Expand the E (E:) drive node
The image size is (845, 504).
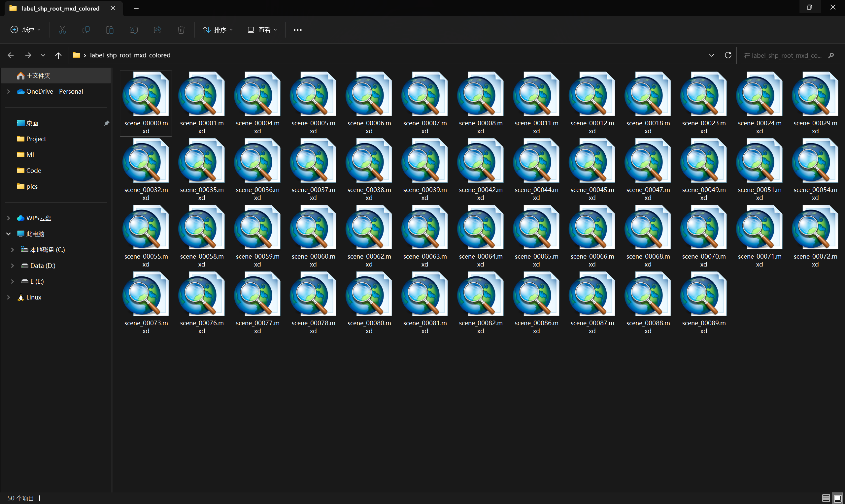pyautogui.click(x=13, y=282)
